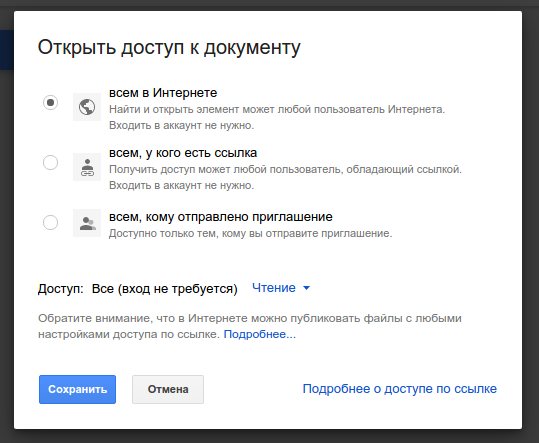Cancel the dialog with 'Отмена'
Image resolution: width=539 pixels, height=443 pixels.
(168, 389)
